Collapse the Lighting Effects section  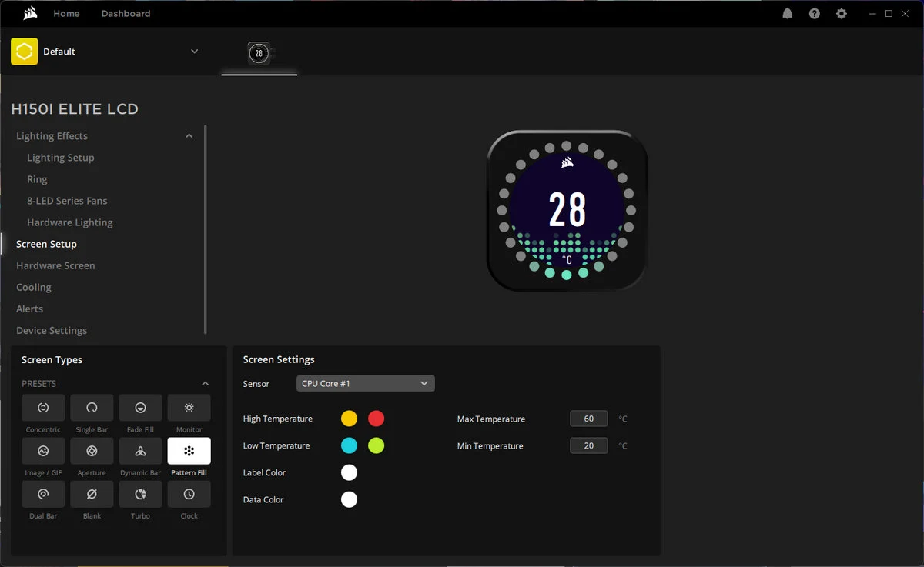tap(189, 136)
